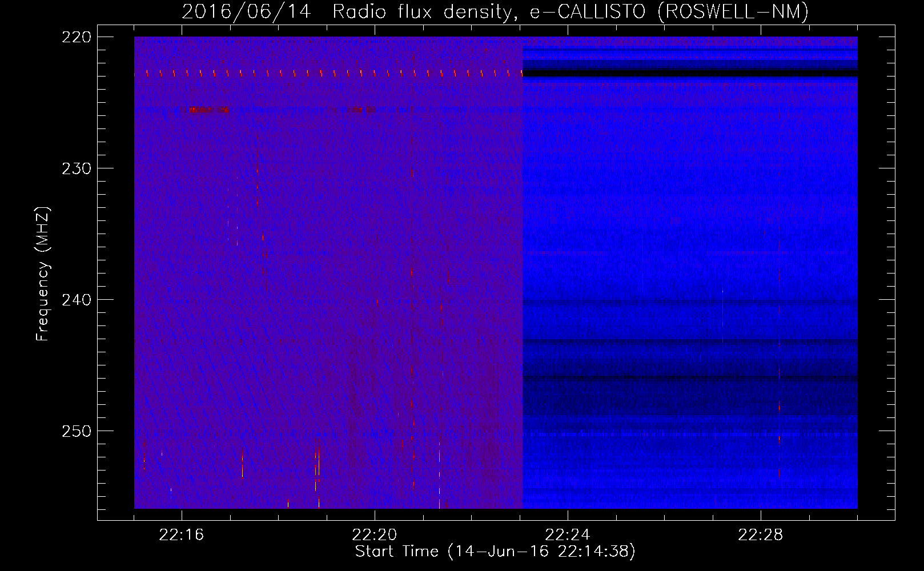The image size is (924, 571).
Task: Click the 22:16 time tick label
Action: click(x=182, y=534)
